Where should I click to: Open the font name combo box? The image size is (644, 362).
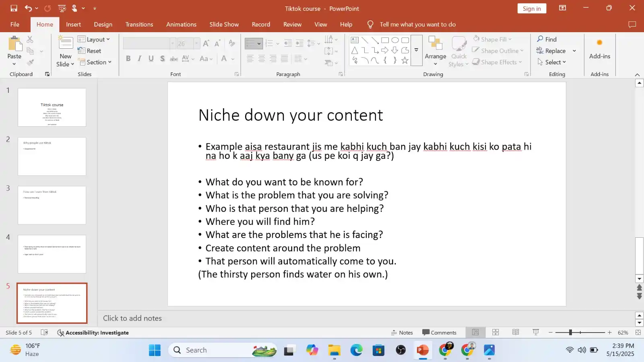[x=149, y=43]
